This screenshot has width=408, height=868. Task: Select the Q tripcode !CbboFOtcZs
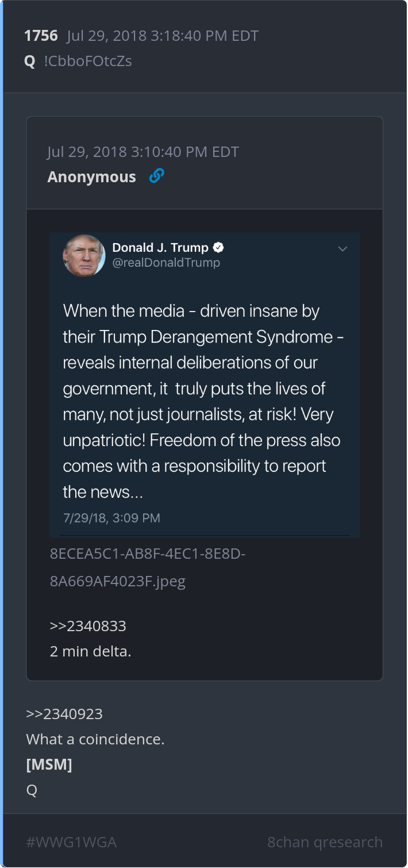click(x=88, y=61)
